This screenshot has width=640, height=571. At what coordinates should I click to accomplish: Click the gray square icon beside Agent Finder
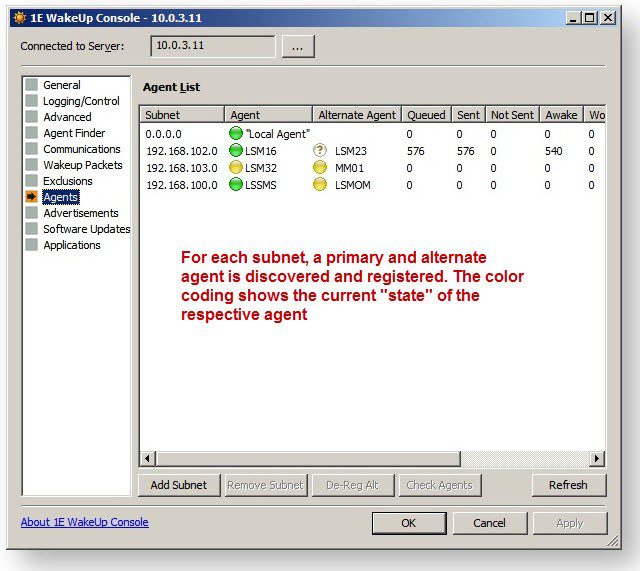[31, 133]
